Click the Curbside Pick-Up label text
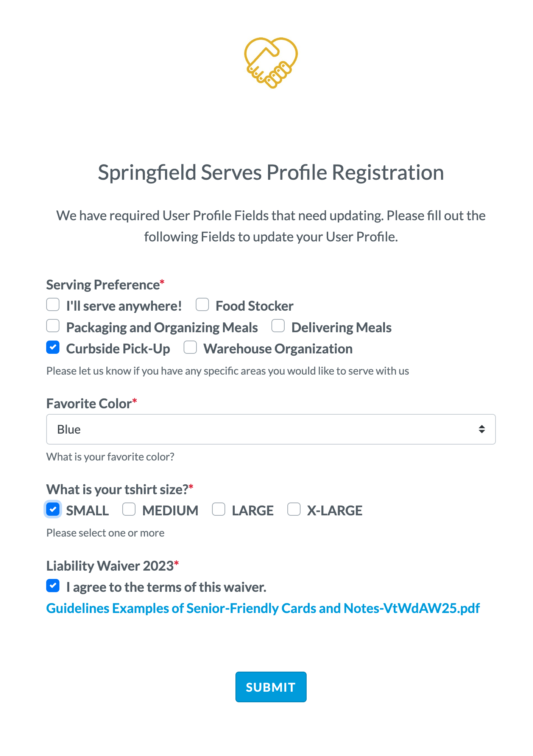 point(118,349)
